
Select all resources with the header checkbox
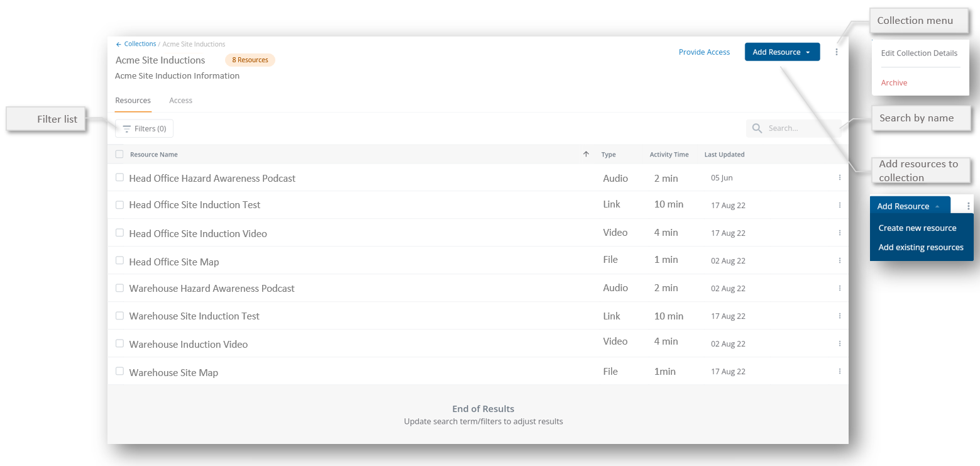pos(119,154)
